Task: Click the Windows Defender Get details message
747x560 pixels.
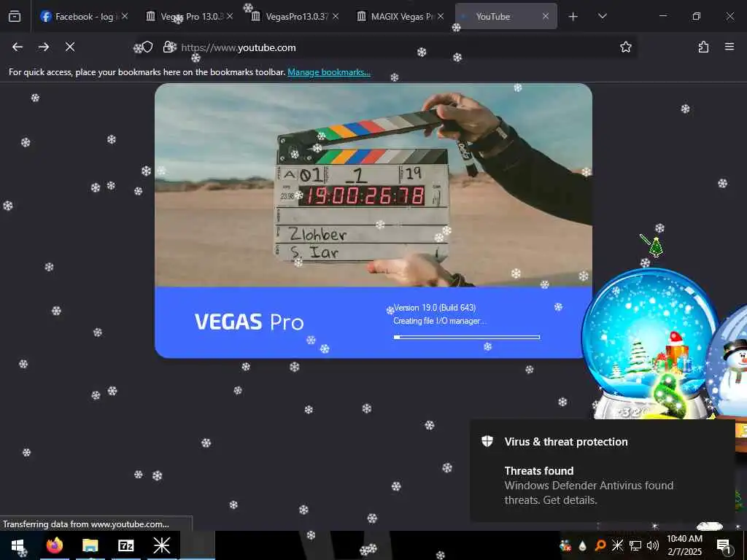Action: click(589, 493)
